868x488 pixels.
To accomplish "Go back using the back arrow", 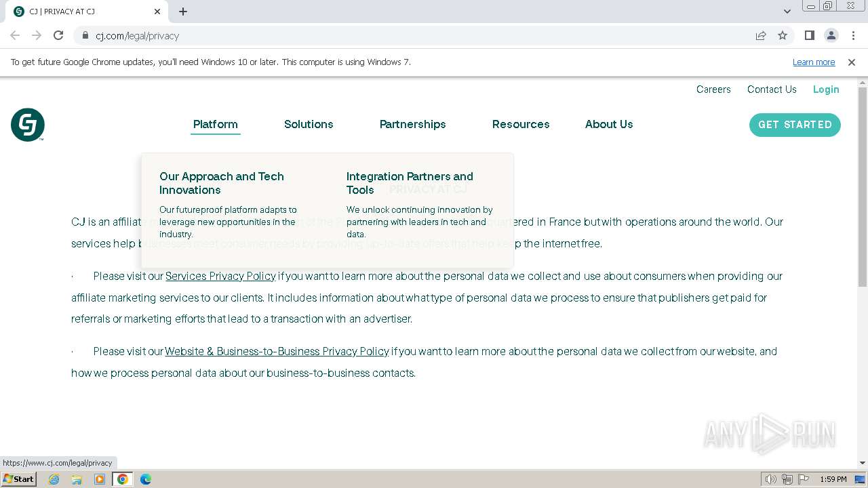I will (x=15, y=35).
